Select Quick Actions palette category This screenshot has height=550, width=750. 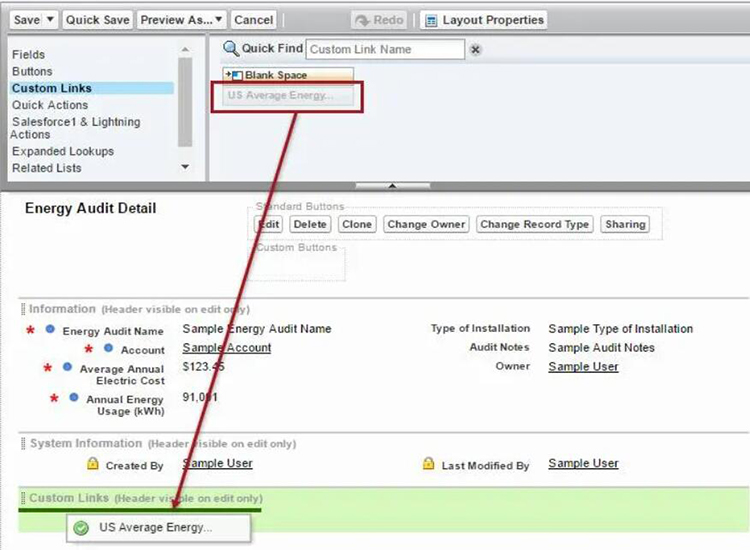50,105
